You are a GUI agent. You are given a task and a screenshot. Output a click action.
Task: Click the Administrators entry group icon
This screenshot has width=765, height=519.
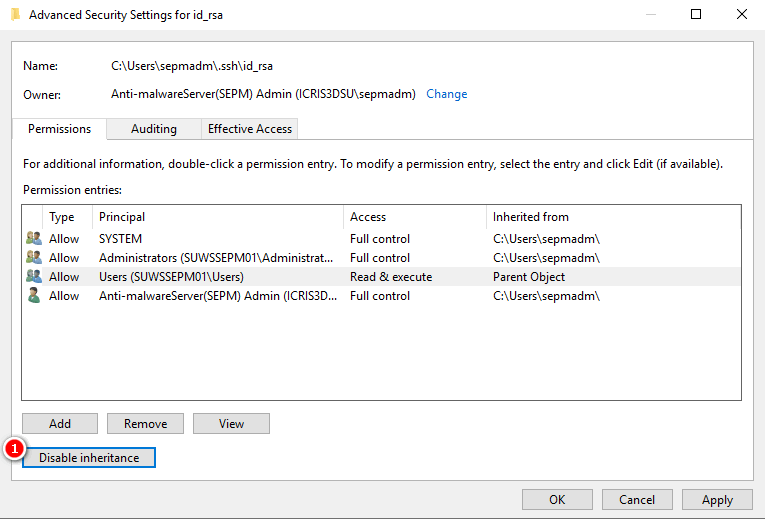(34, 258)
